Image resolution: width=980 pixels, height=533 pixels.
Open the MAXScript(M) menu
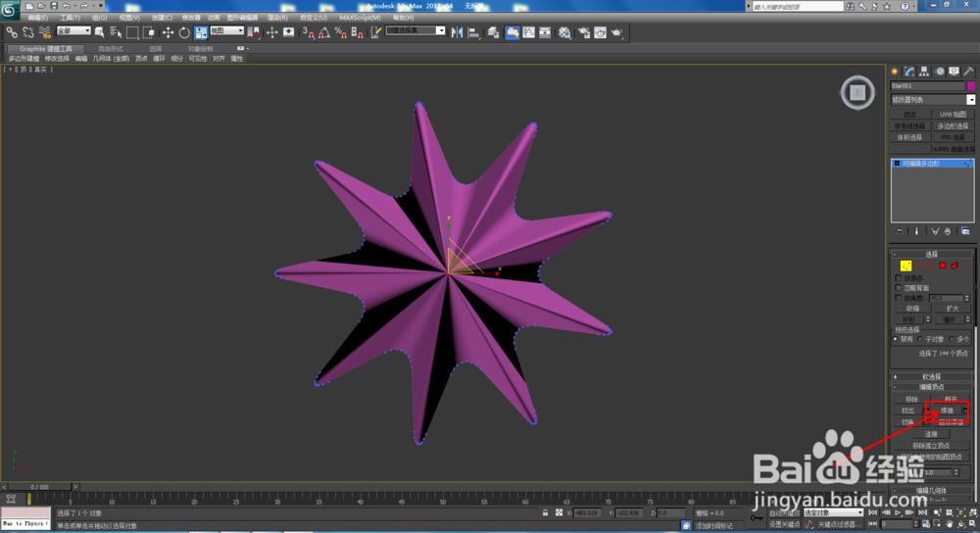tap(360, 18)
